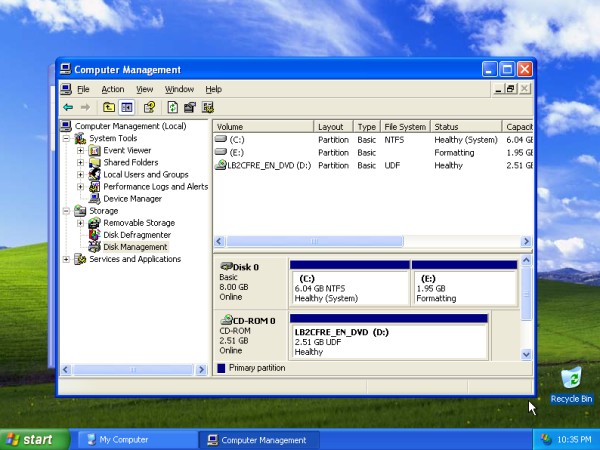This screenshot has height=450, width=600.
Task: Switch to My Computer taskbar button
Action: (x=137, y=440)
